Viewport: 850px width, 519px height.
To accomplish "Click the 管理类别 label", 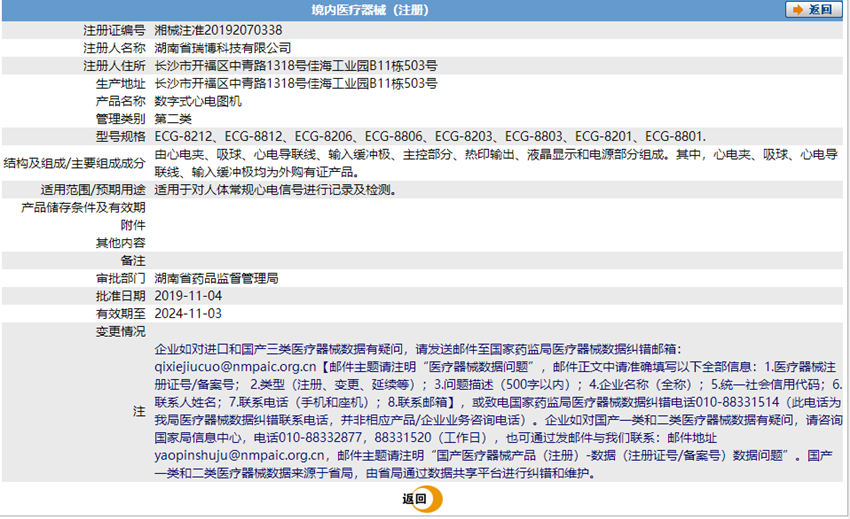I will (x=120, y=119).
